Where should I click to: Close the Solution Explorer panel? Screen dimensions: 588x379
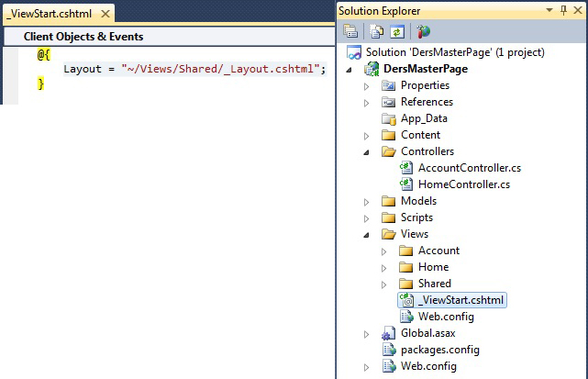click(x=578, y=10)
